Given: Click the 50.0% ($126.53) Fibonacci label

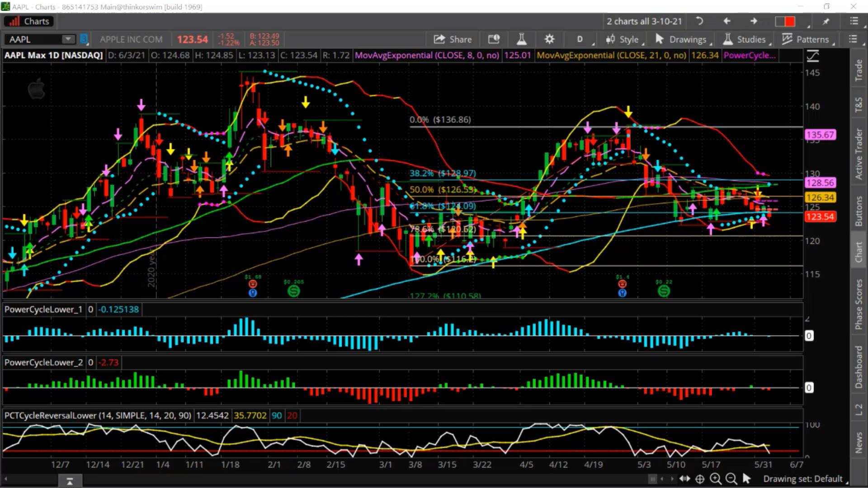Looking at the screenshot, I should click(x=443, y=190).
